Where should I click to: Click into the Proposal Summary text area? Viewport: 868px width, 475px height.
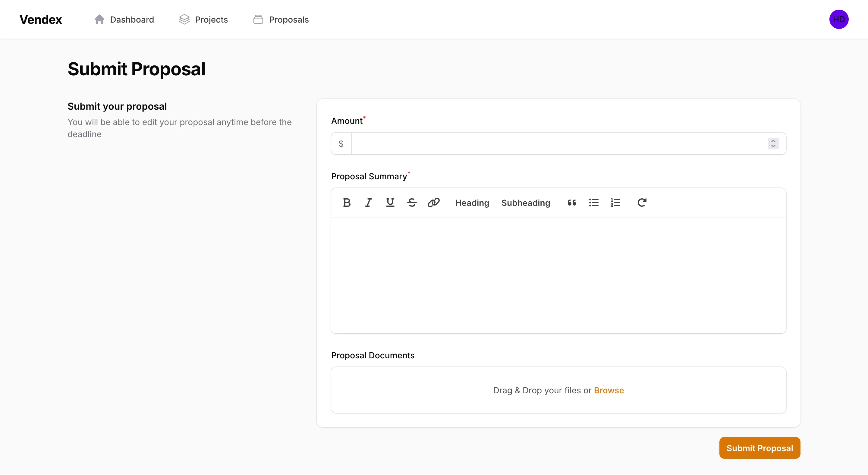pyautogui.click(x=559, y=275)
